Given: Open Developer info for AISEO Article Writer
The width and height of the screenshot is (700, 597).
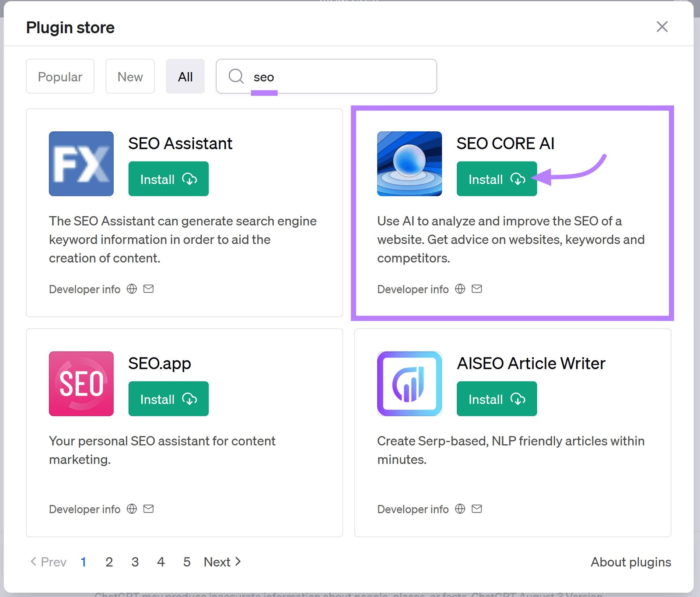Looking at the screenshot, I should (x=413, y=509).
